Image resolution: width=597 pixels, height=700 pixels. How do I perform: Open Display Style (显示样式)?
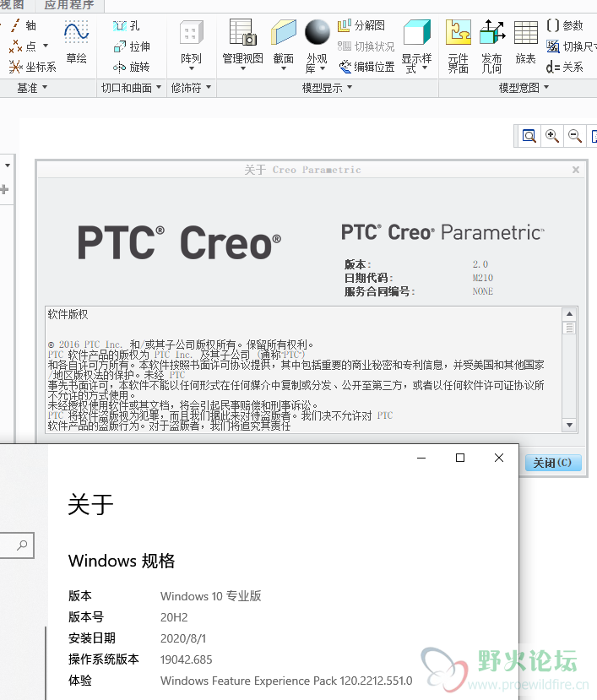click(416, 46)
